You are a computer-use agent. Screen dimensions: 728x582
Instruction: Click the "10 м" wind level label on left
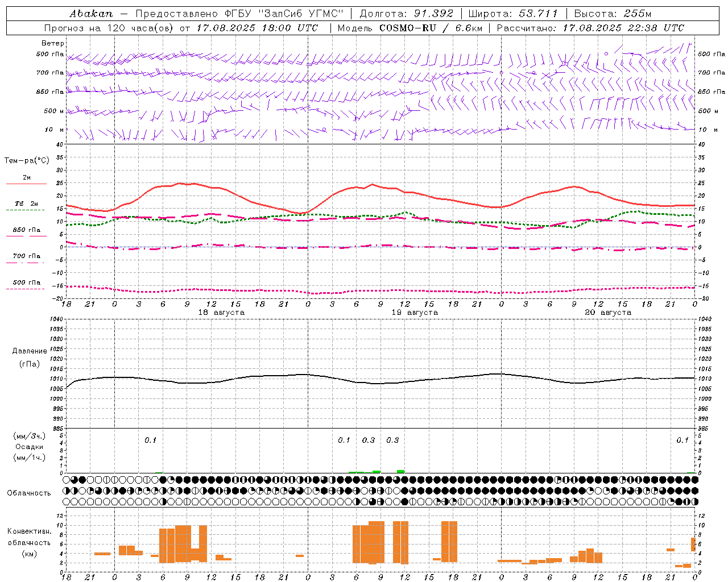pyautogui.click(x=55, y=130)
